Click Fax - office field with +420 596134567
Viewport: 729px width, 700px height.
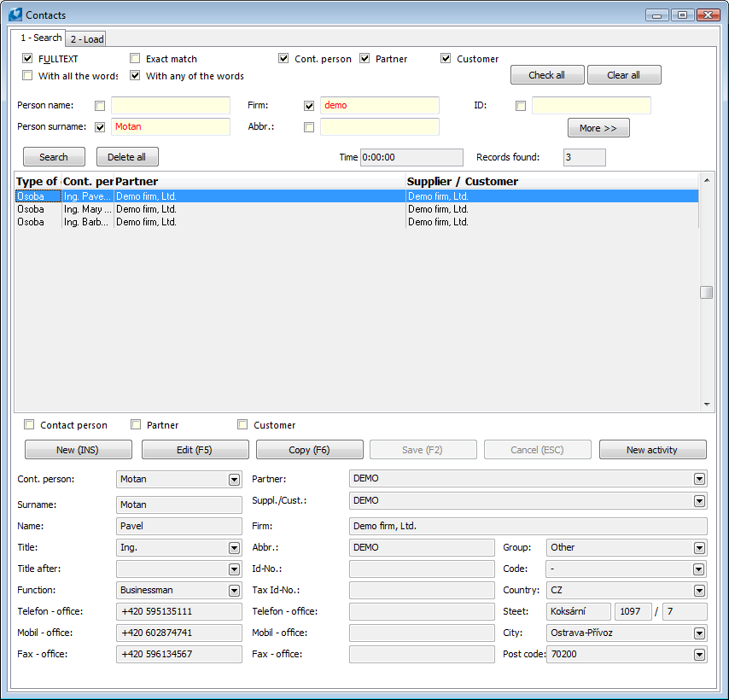click(x=179, y=655)
